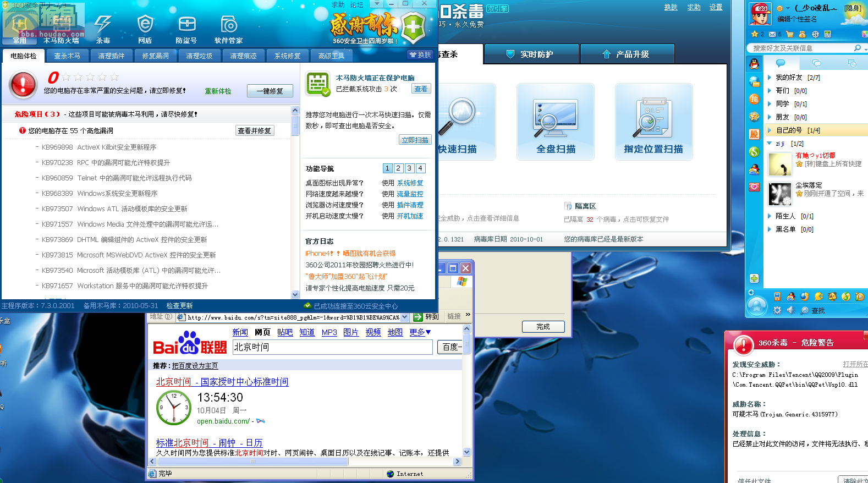868x483 pixels.
Task: Click 重新体检 link
Action: pos(218,91)
